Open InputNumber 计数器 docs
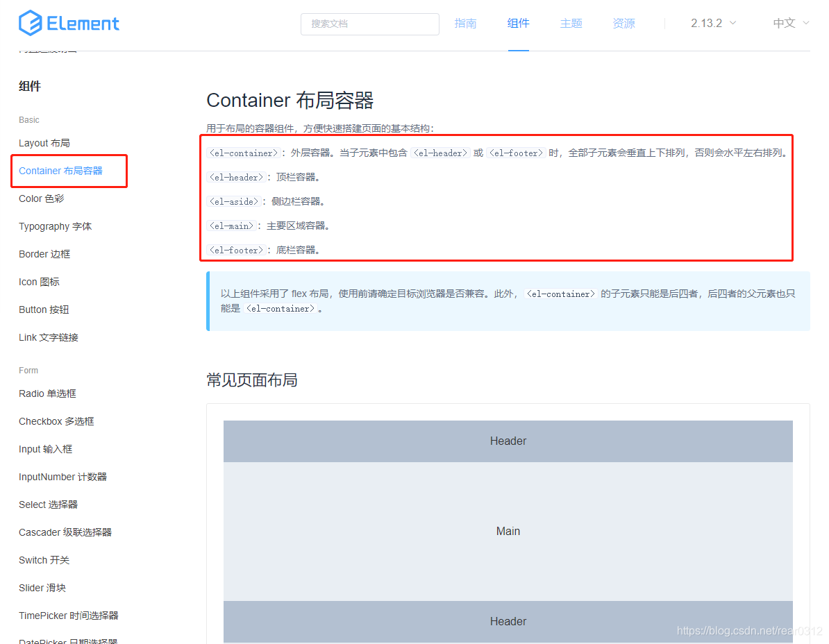This screenshot has width=829, height=644. pyautogui.click(x=63, y=477)
